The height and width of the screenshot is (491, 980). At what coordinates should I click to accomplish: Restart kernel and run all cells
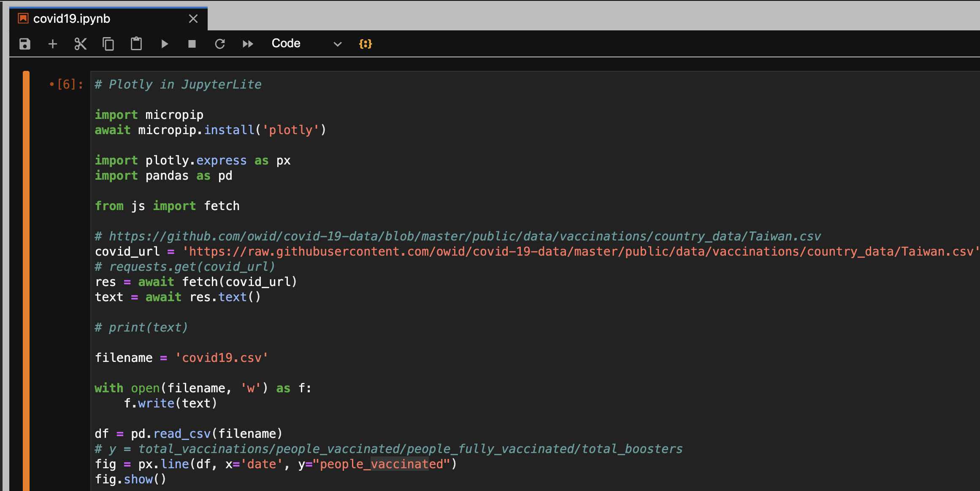248,43
